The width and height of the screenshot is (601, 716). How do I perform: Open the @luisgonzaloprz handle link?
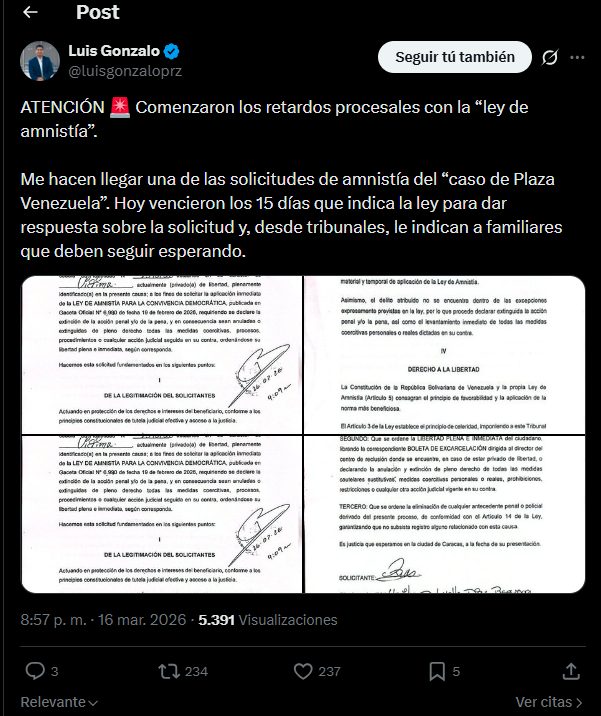pyautogui.click(x=125, y=71)
